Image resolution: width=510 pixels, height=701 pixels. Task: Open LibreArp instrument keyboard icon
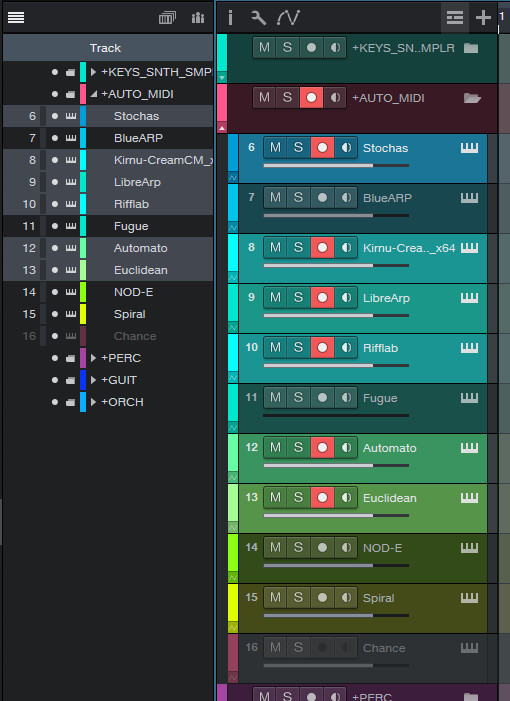click(x=469, y=298)
